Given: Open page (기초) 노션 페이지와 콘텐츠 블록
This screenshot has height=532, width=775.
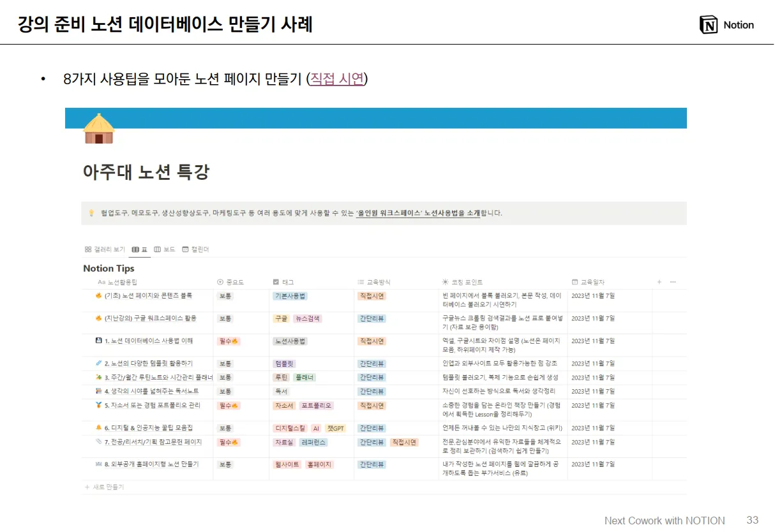Looking at the screenshot, I should tap(149, 296).
